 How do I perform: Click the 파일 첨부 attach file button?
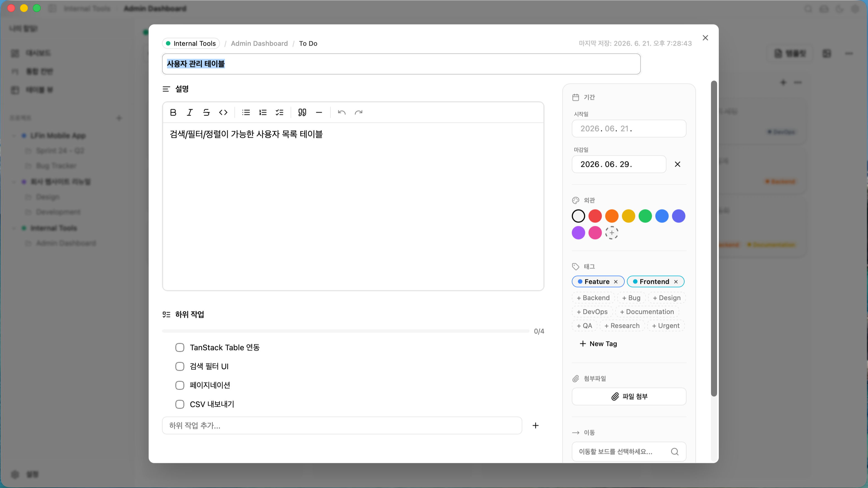pos(629,397)
